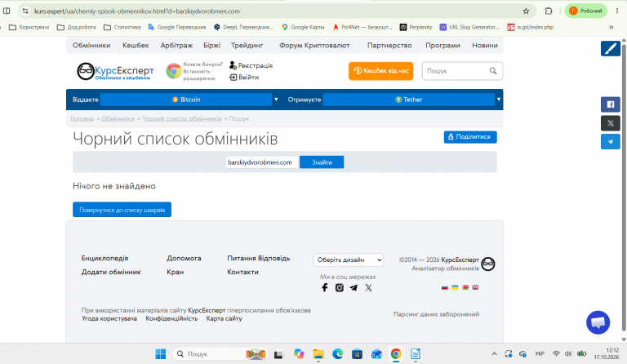Switch to Ukrainian language flag

(455, 287)
